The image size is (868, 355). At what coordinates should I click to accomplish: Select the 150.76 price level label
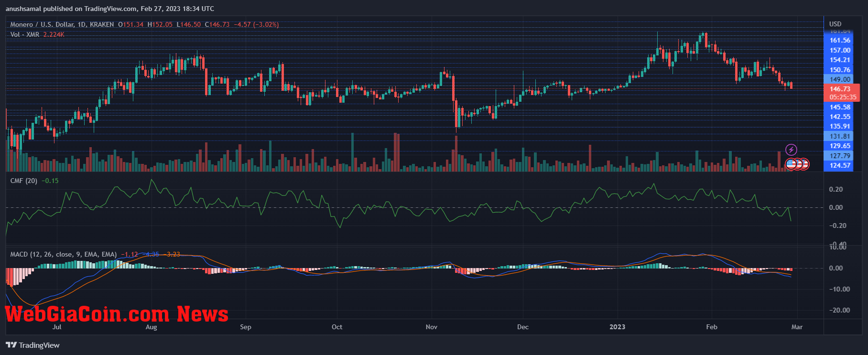[x=840, y=70]
